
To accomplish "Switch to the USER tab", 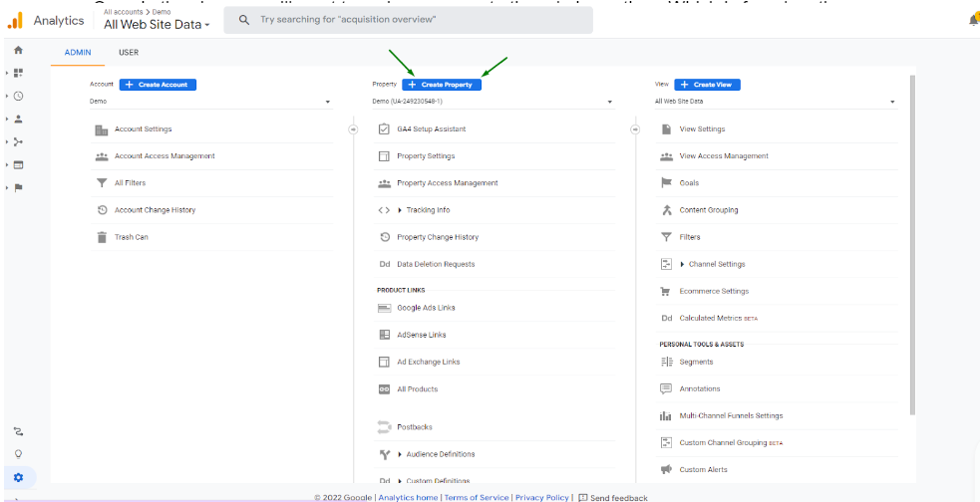I will 129,53.
